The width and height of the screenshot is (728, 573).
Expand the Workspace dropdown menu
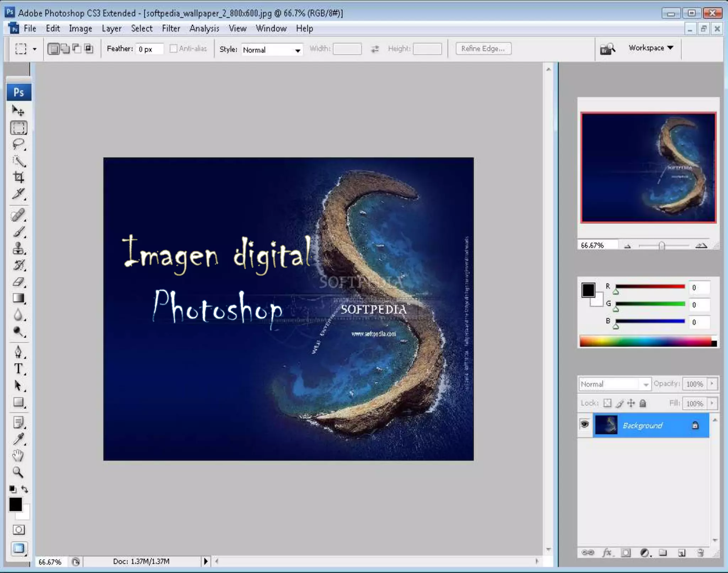(x=651, y=48)
